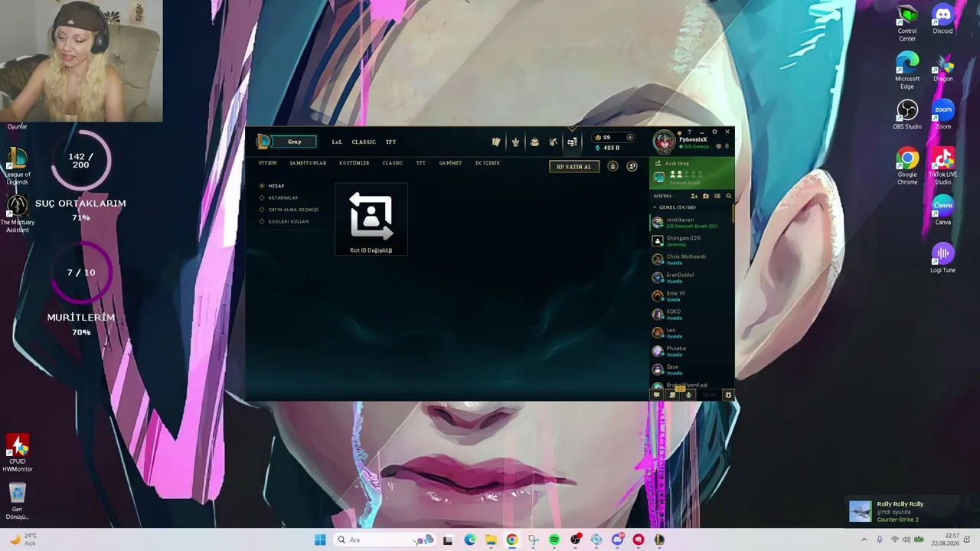Open chat with friend Phoebe
The width and height of the screenshot is (980, 551).
691,351
